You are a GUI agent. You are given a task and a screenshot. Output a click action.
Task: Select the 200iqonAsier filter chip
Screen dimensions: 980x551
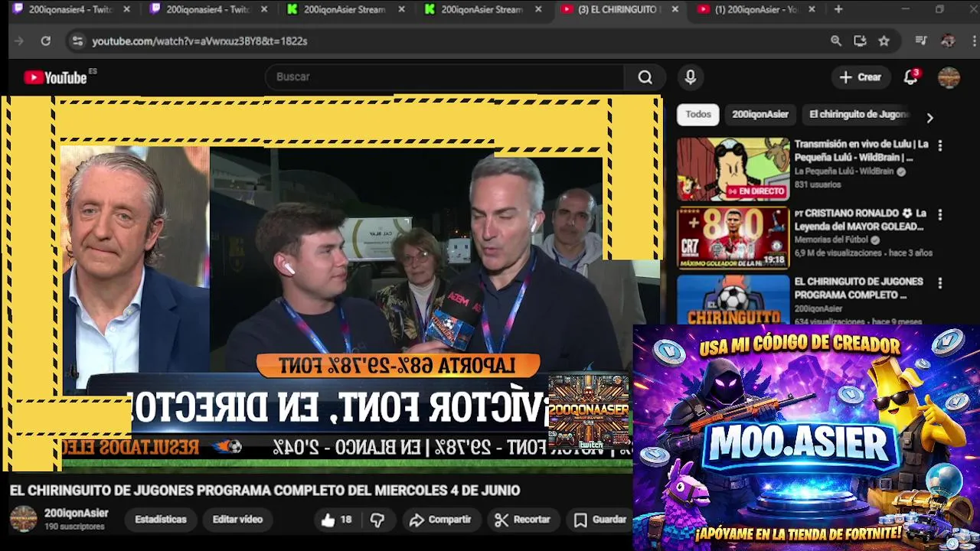(759, 115)
